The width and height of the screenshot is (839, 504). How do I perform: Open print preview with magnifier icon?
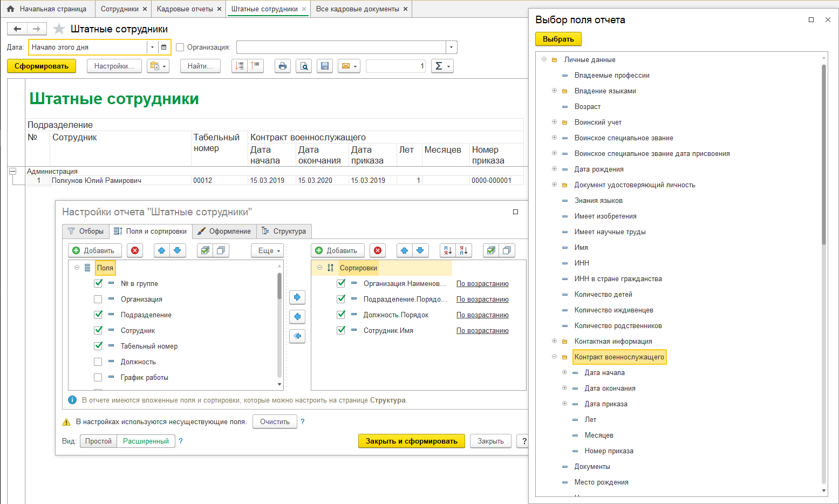pyautogui.click(x=304, y=66)
